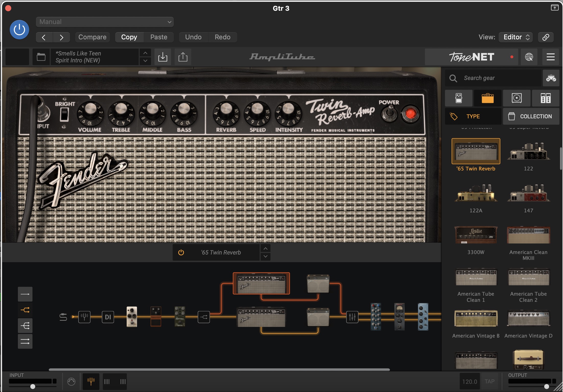Select the '65 Twin Reverb amp thumbnail

coord(476,151)
